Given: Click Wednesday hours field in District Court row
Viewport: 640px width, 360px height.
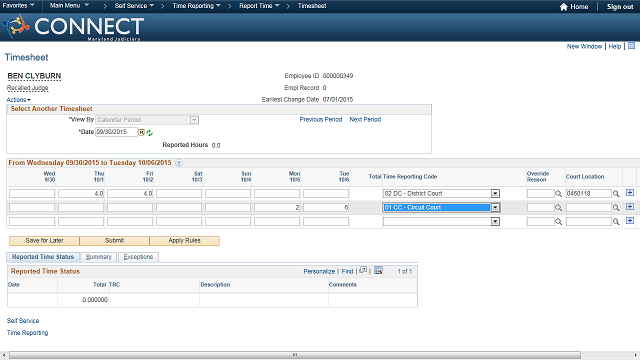Looking at the screenshot, I should 32,193.
